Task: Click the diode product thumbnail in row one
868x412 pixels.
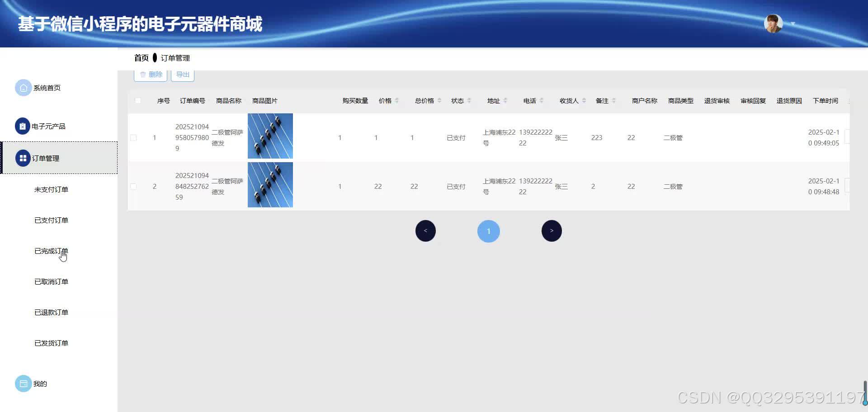Action: [270, 136]
